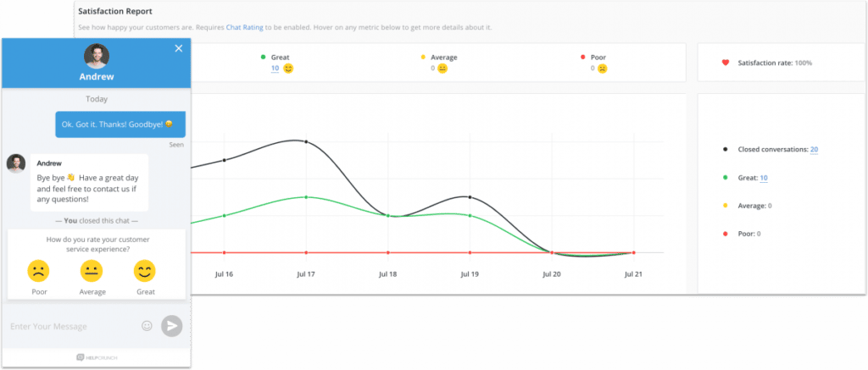Rate the chat as Great
Image resolution: width=868 pixels, height=370 pixels.
coord(146,272)
